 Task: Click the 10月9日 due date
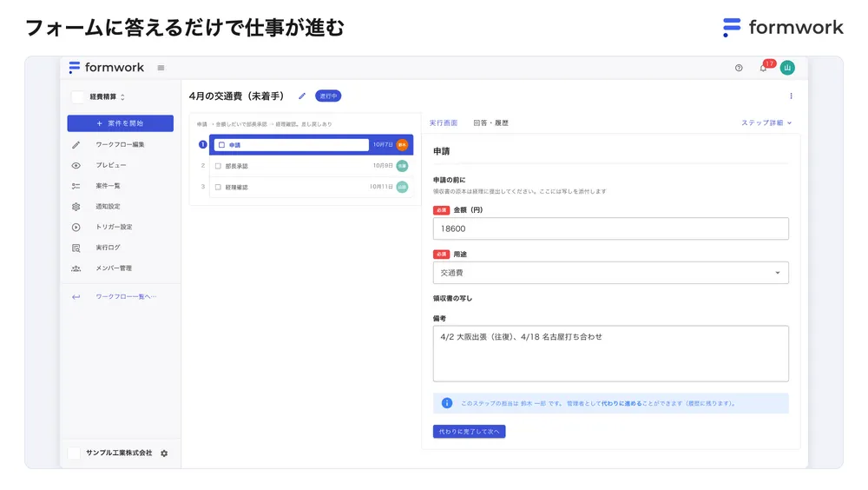coord(383,166)
